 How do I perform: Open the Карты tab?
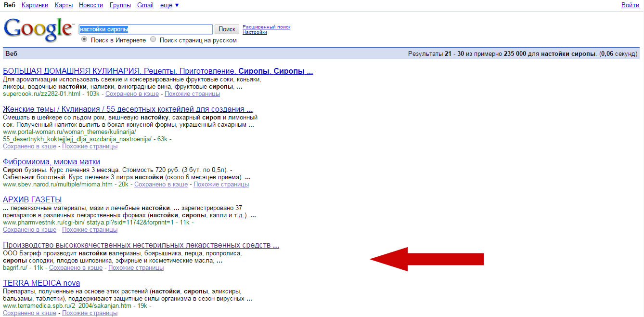(x=64, y=5)
